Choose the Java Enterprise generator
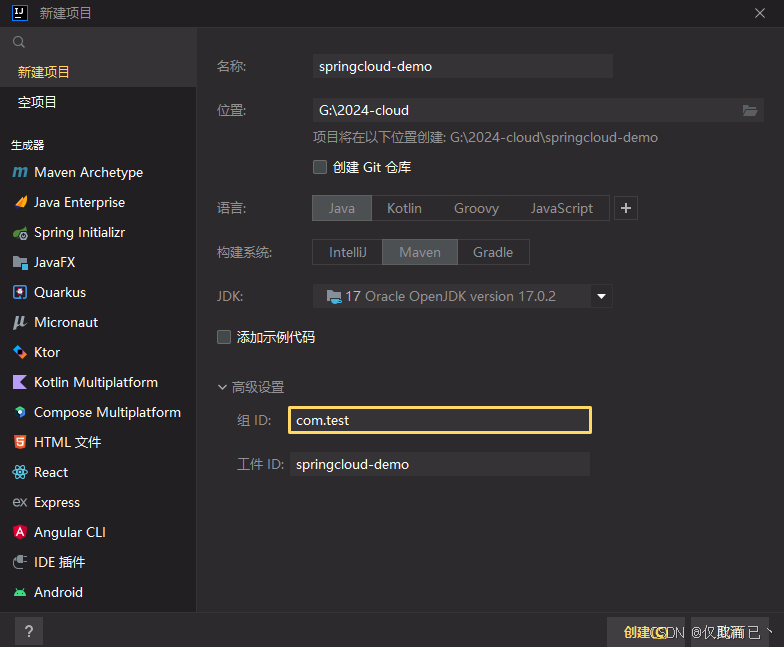 (98, 202)
